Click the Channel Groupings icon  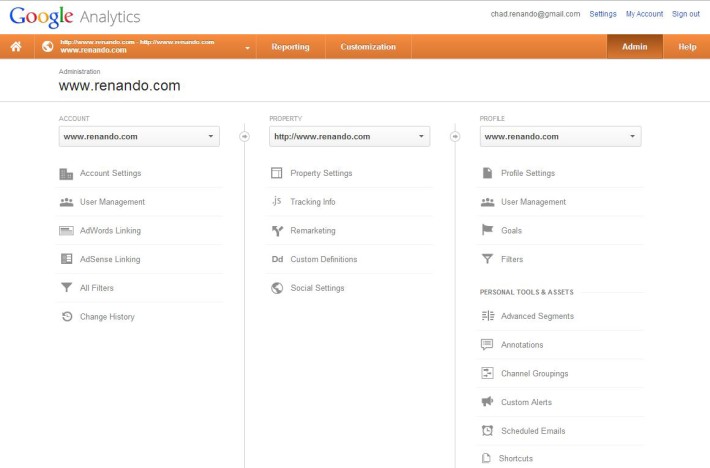coord(487,373)
